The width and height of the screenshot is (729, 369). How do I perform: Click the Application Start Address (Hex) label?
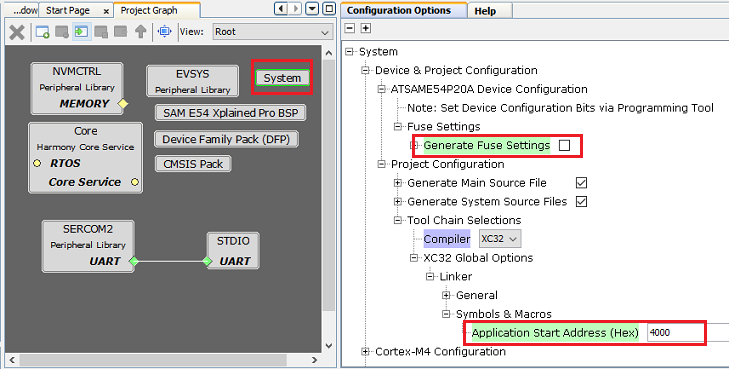pos(555,333)
